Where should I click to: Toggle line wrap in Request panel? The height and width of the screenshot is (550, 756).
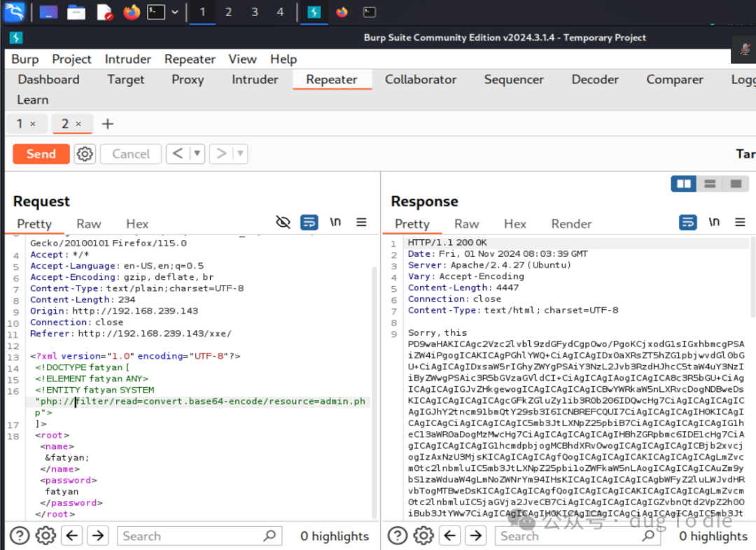coord(309,222)
